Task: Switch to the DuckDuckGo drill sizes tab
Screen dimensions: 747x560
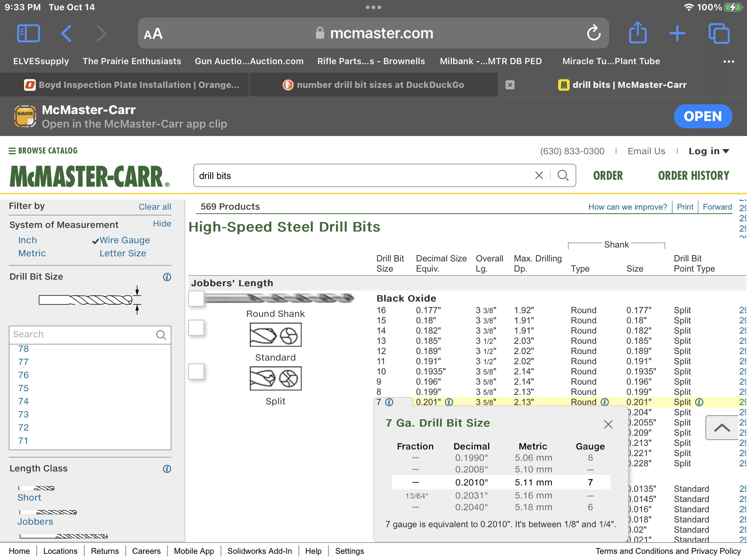Action: (373, 85)
